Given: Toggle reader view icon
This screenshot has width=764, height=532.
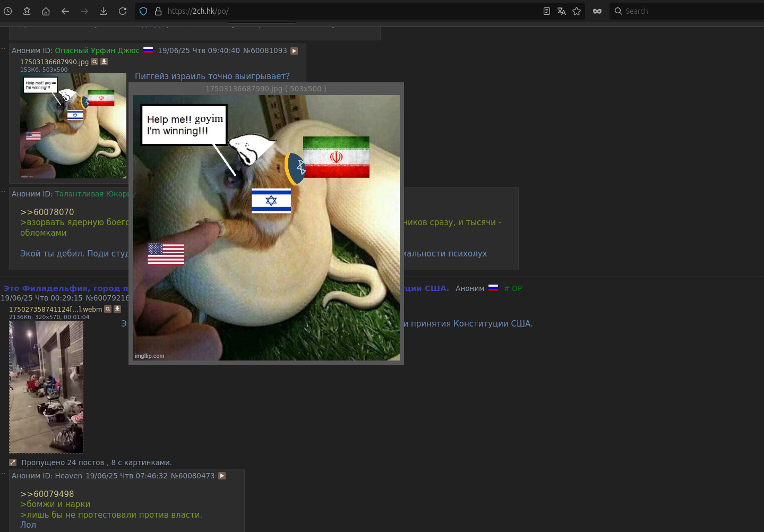Looking at the screenshot, I should coord(547,11).
